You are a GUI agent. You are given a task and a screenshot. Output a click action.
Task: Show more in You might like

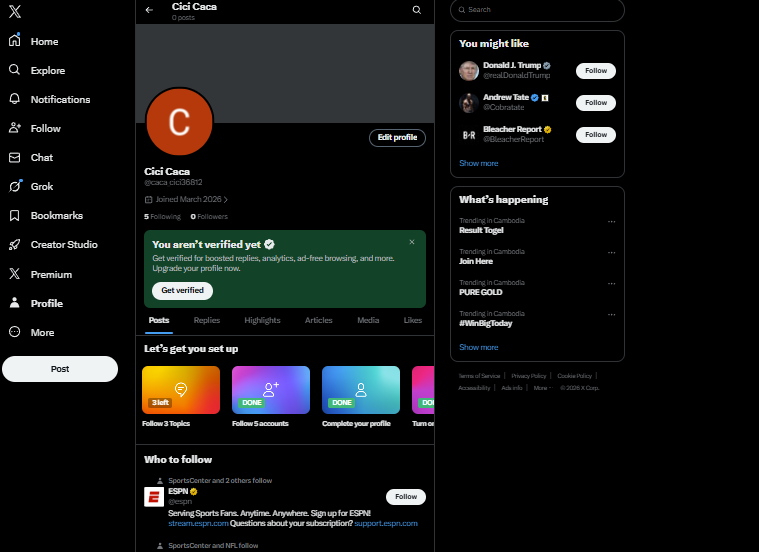(479, 163)
